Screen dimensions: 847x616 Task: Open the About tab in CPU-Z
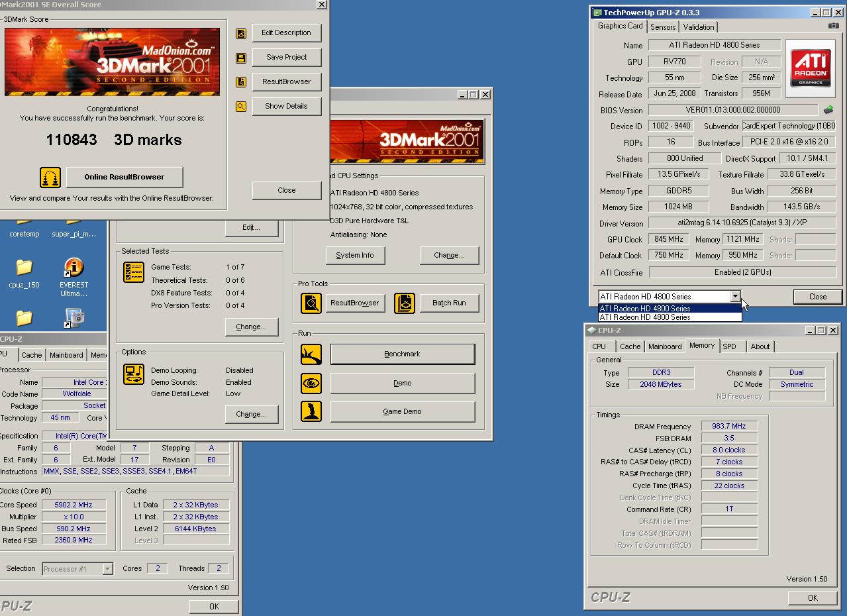[x=760, y=346]
